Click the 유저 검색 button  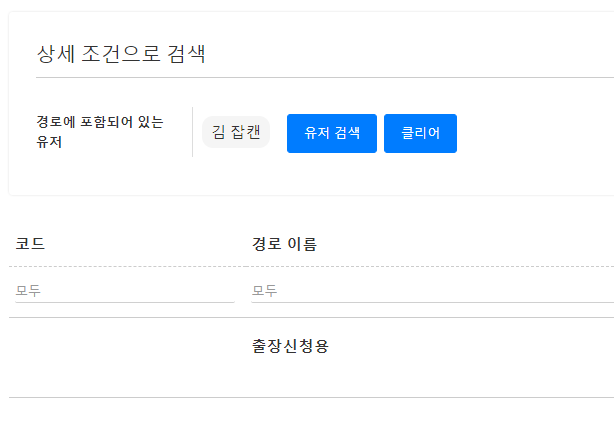point(331,133)
